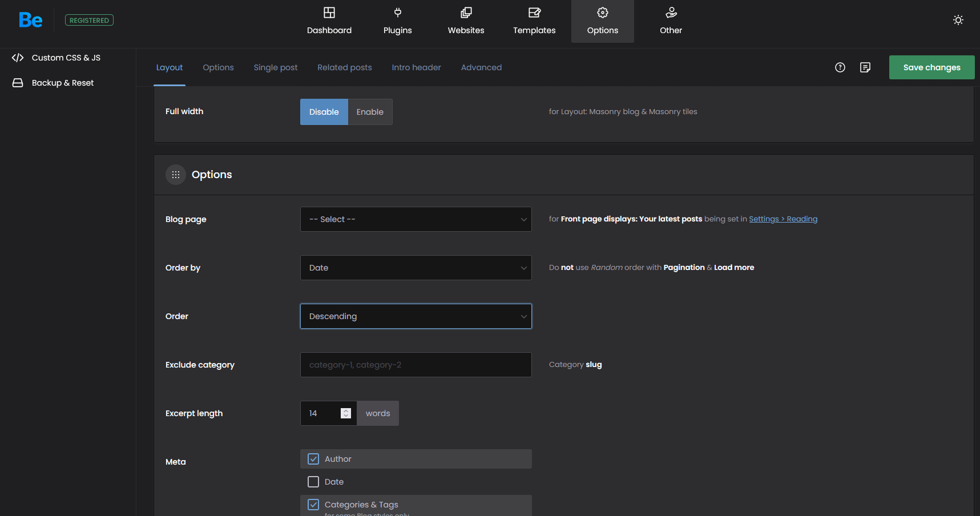This screenshot has height=516, width=980.
Task: Open the Other section
Action: pyautogui.click(x=671, y=21)
